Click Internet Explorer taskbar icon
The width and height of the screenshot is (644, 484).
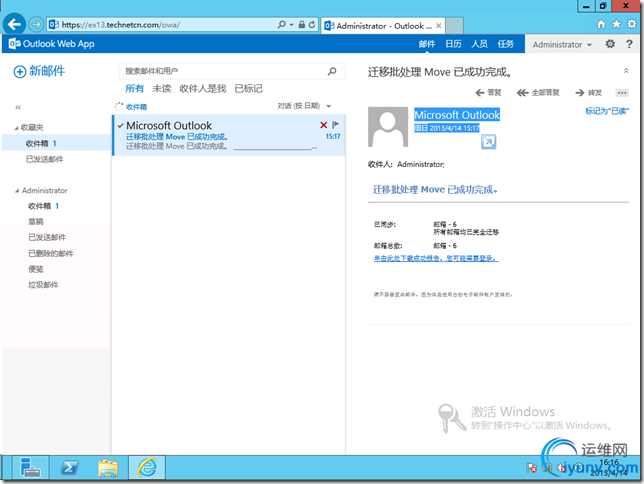(x=147, y=468)
